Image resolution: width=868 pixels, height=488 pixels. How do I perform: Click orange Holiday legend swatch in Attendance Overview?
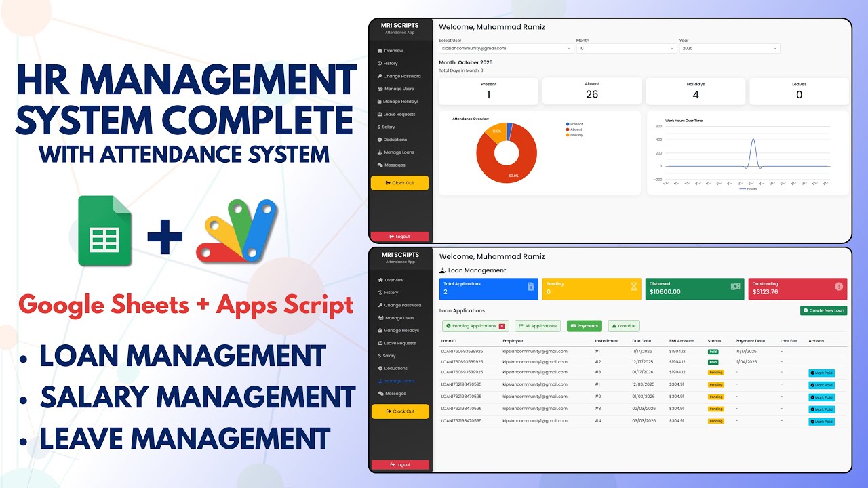point(568,135)
